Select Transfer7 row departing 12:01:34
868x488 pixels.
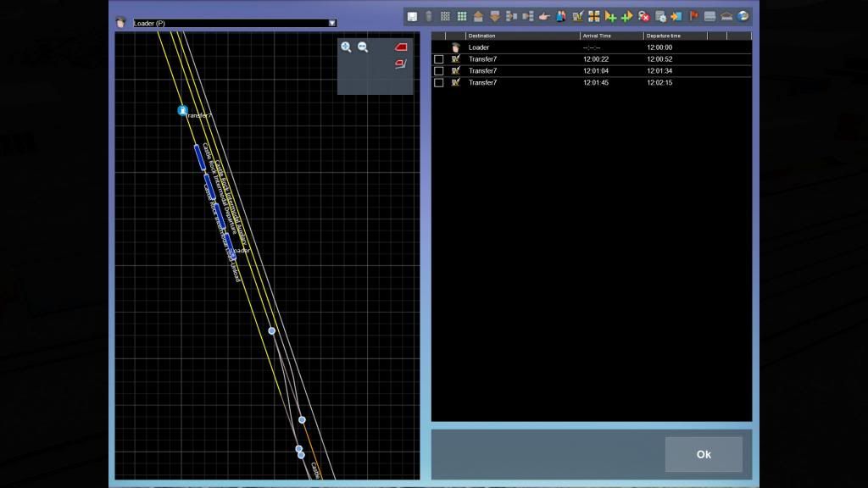[591, 71]
